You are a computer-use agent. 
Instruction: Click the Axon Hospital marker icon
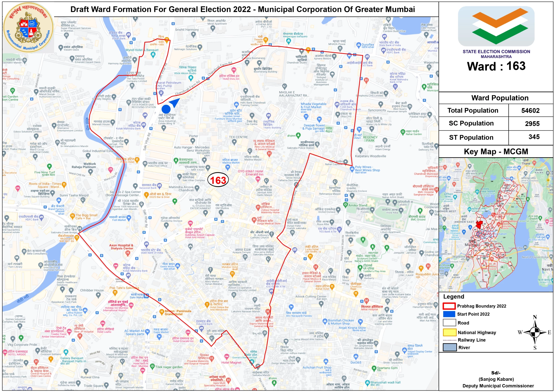[x=128, y=253]
